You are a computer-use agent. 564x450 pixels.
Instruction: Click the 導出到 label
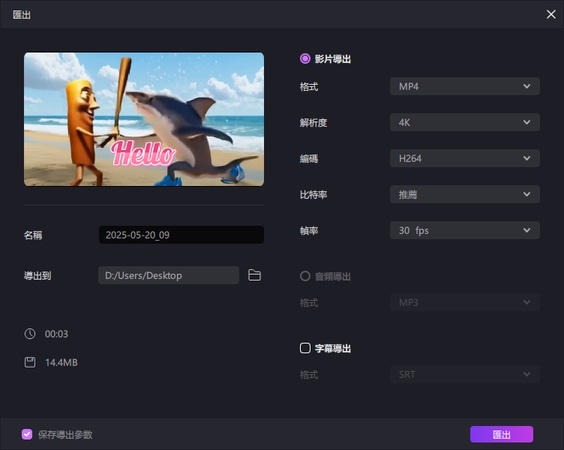coord(37,276)
